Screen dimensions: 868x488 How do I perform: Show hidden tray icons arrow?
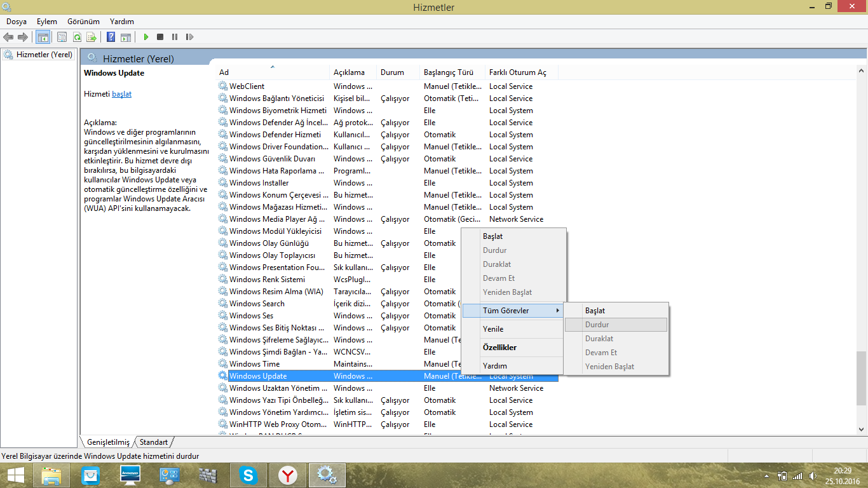pos(767,476)
